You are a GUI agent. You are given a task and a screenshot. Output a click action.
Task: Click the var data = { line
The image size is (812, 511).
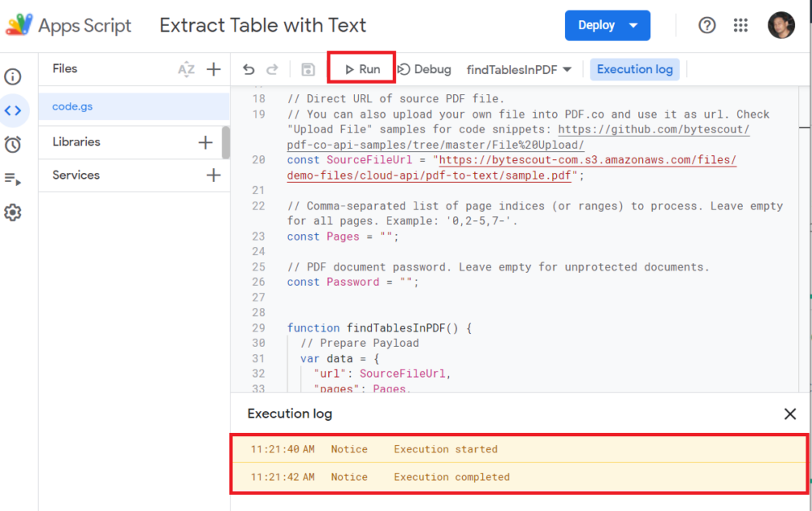click(340, 358)
